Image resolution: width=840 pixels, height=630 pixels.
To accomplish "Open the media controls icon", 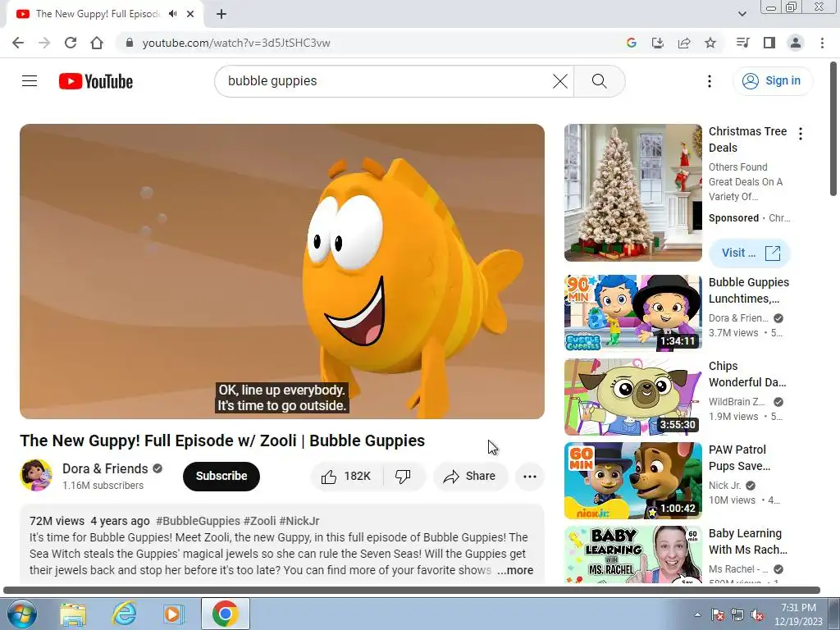I will coord(742,43).
